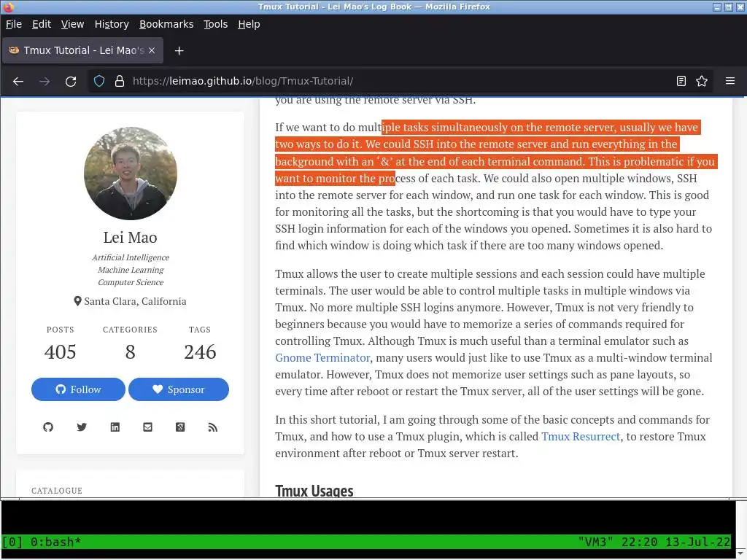Image resolution: width=747 pixels, height=560 pixels.
Task: Open Firefox hamburger application menu
Action: point(729,82)
